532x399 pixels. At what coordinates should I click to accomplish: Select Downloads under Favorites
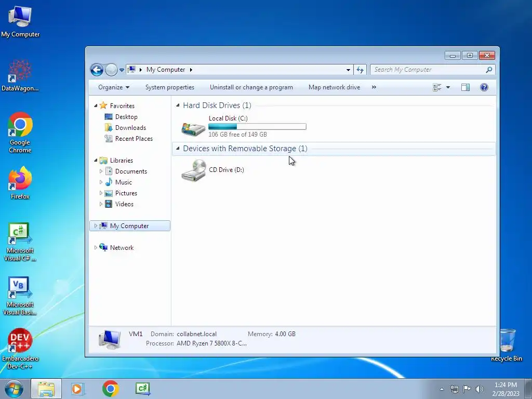130,128
